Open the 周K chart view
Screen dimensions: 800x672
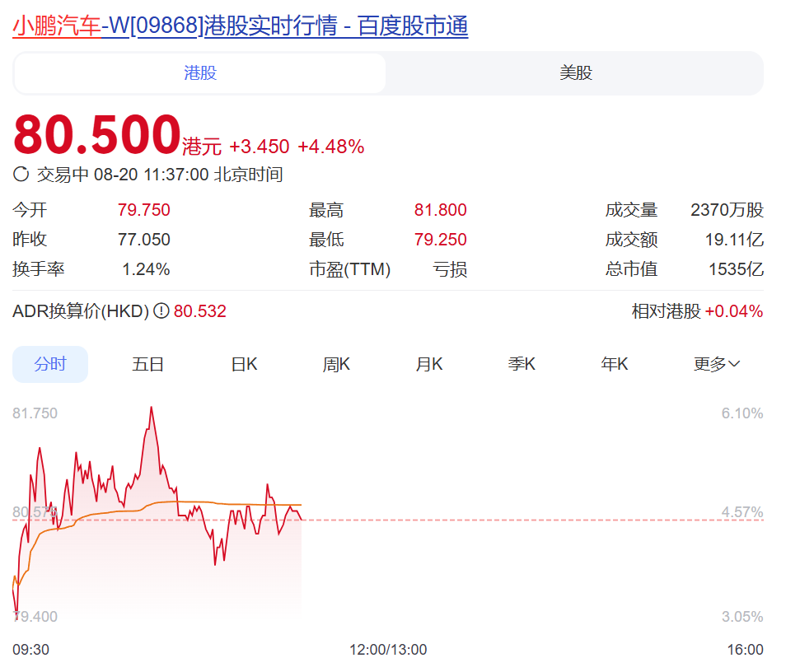[x=336, y=363]
